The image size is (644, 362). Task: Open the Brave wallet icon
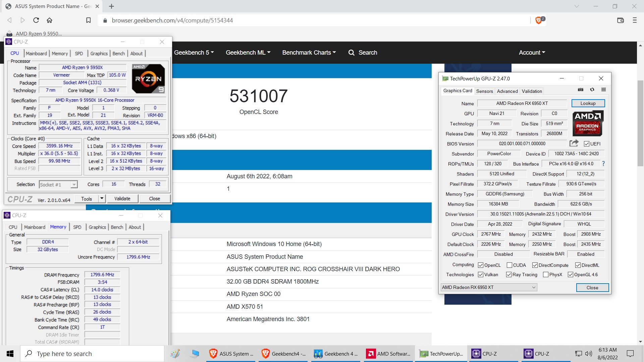(x=620, y=20)
